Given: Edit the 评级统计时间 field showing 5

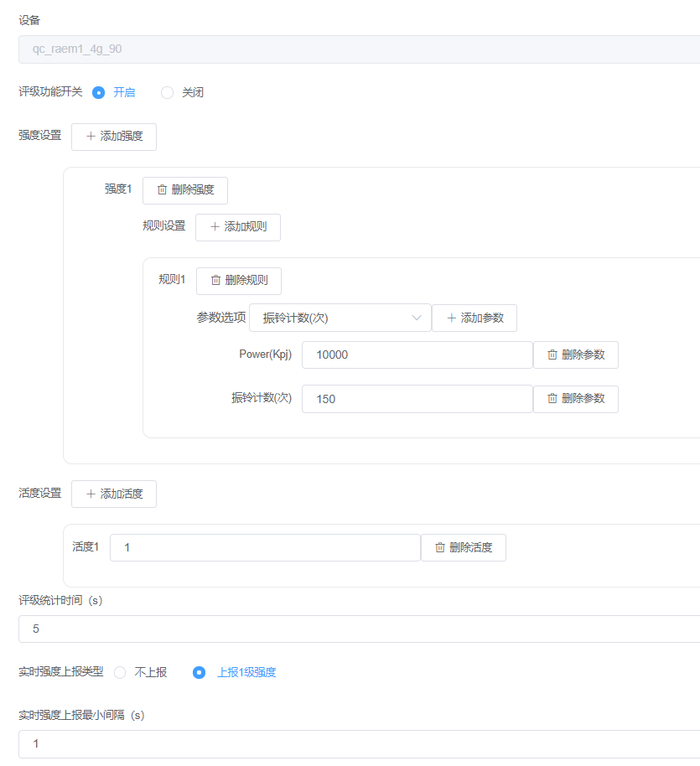Looking at the screenshot, I should pos(360,629).
